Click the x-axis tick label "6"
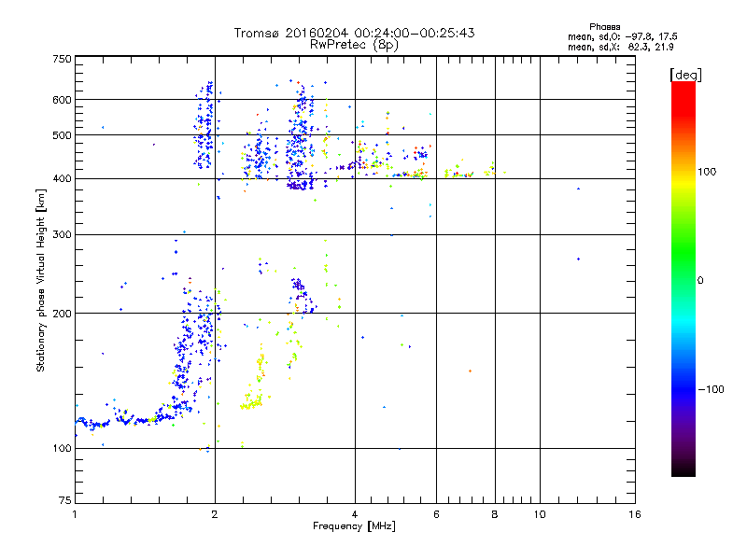Screen dimensions: 747x560 point(436,514)
